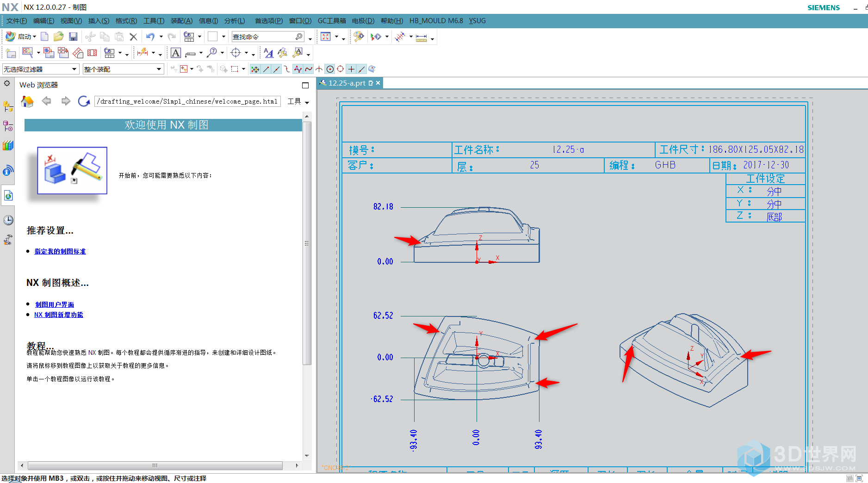This screenshot has height=483, width=868.
Task: Expand the Rapid Dimension dropdown arrow
Action: [153, 53]
